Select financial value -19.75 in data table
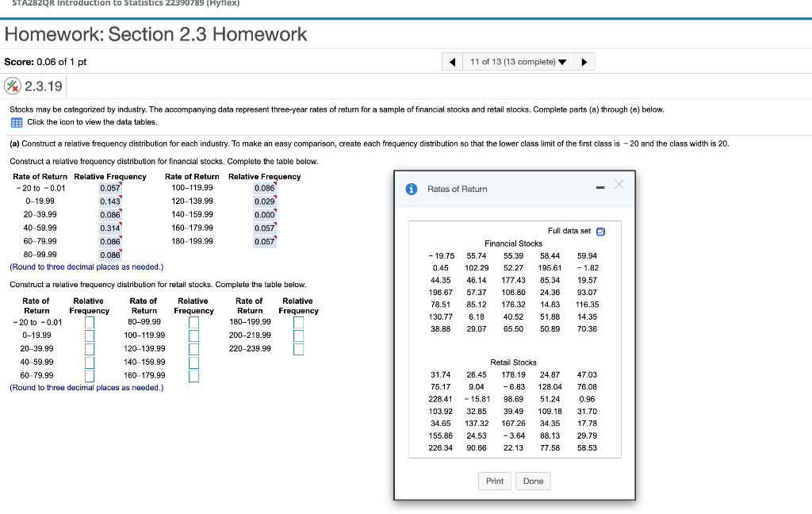The width and height of the screenshot is (812, 514). (442, 256)
